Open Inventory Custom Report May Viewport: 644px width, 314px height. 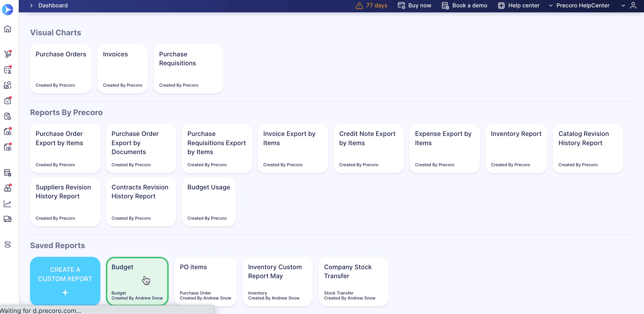coord(277,281)
